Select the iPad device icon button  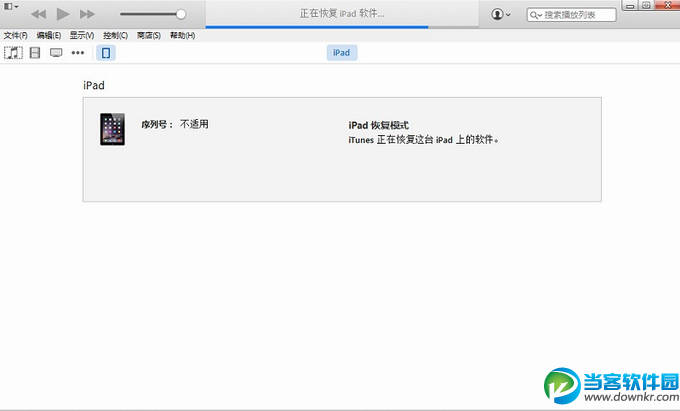point(106,53)
